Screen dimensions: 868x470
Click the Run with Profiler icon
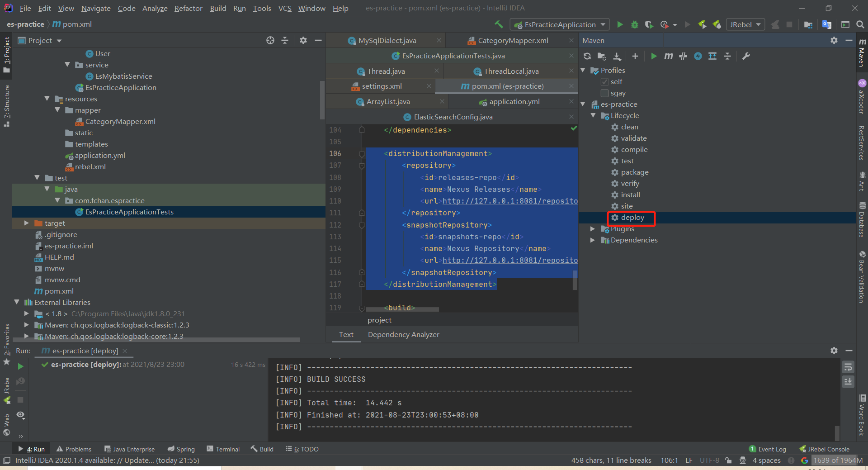coord(665,24)
